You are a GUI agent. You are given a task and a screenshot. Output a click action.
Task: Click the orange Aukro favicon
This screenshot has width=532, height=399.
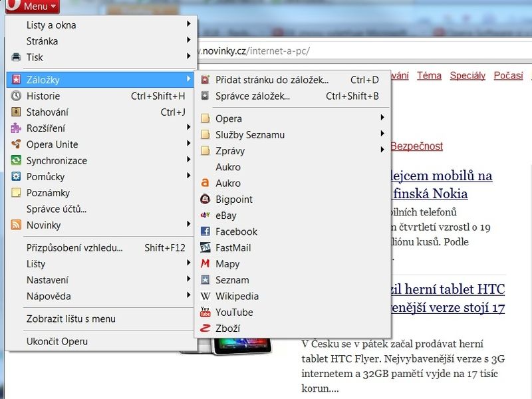(x=205, y=183)
